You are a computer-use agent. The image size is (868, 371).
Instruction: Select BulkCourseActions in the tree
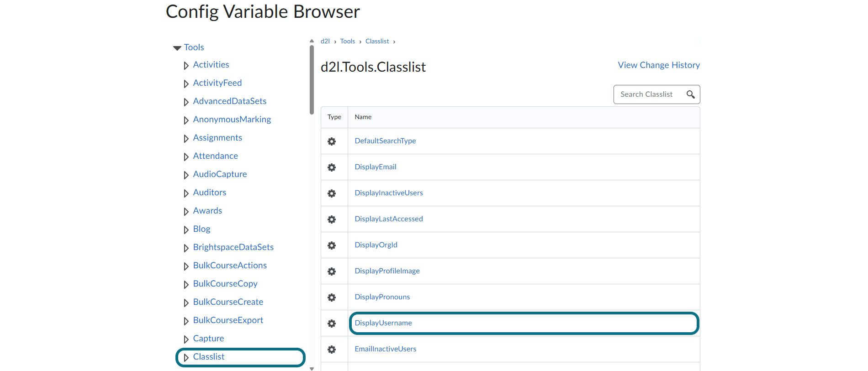click(230, 266)
